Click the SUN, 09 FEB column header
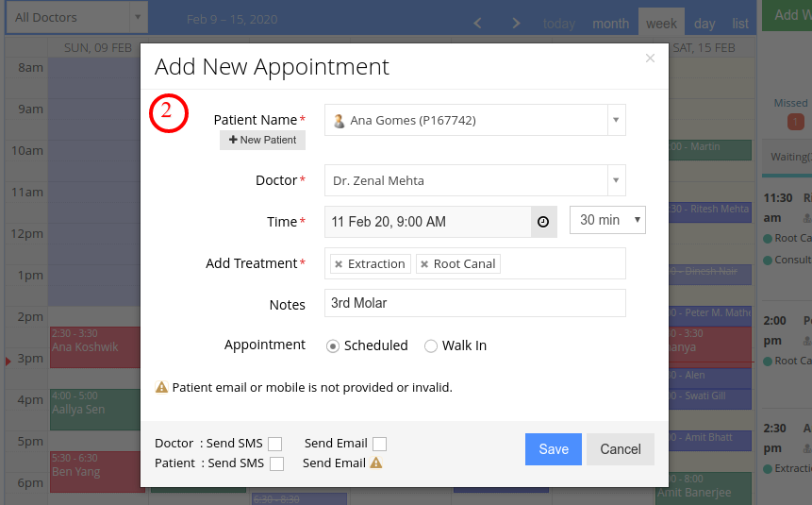The height and width of the screenshot is (505, 812). (x=98, y=48)
